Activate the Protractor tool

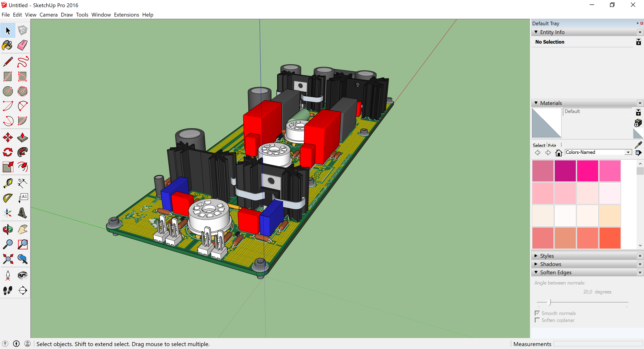(8, 198)
